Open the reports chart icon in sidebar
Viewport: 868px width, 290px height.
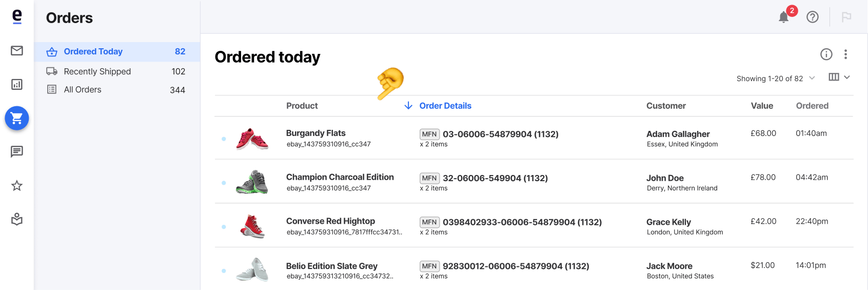coord(17,84)
